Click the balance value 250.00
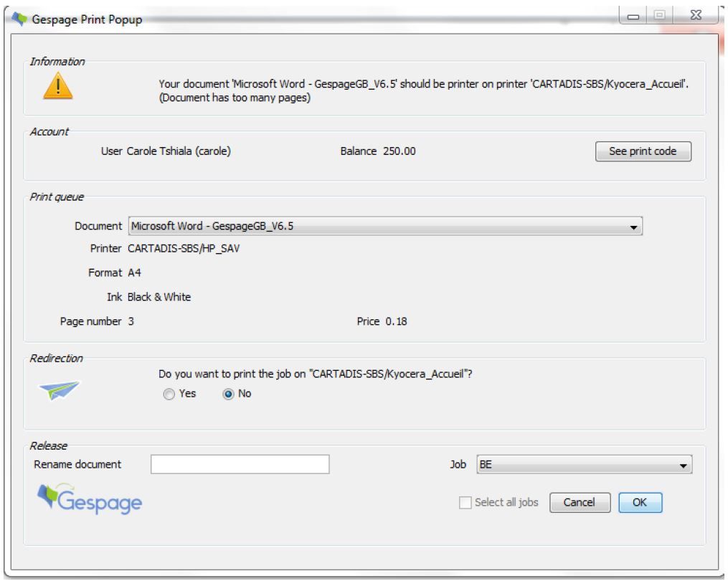 pyautogui.click(x=400, y=151)
